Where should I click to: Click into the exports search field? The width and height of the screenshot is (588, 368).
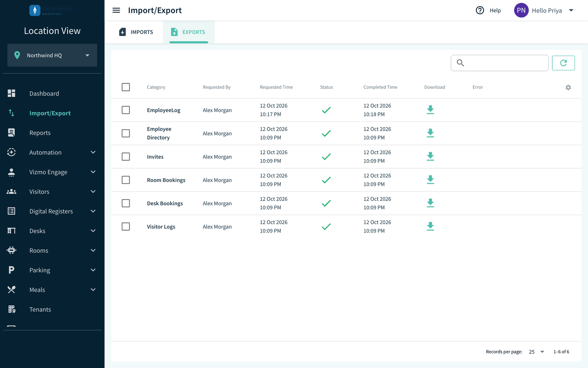point(500,63)
